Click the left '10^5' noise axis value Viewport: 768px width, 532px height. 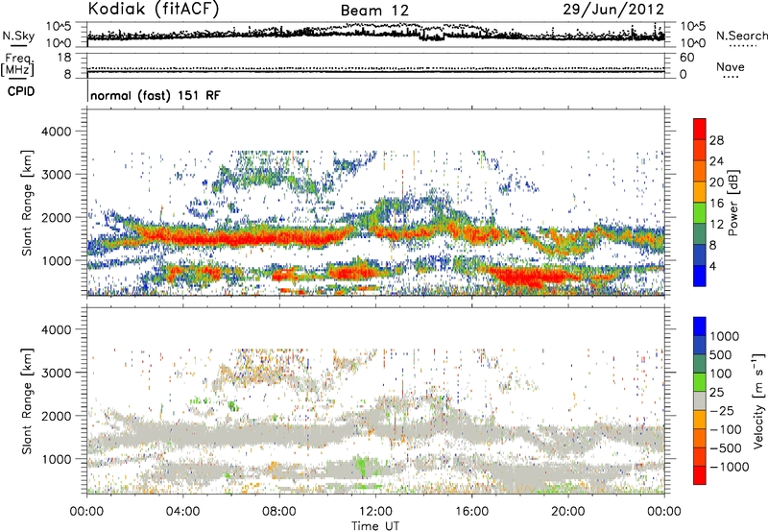[x=60, y=26]
